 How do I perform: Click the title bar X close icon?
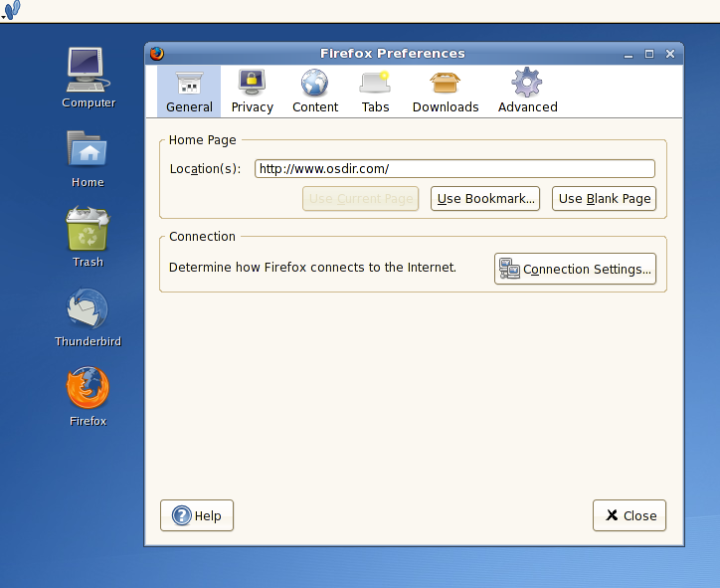click(670, 54)
